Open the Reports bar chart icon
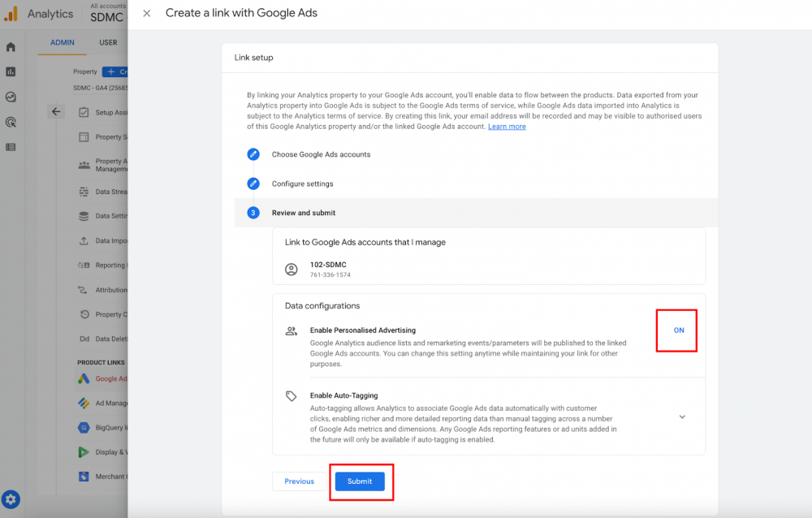This screenshot has width=812, height=518. click(x=11, y=72)
